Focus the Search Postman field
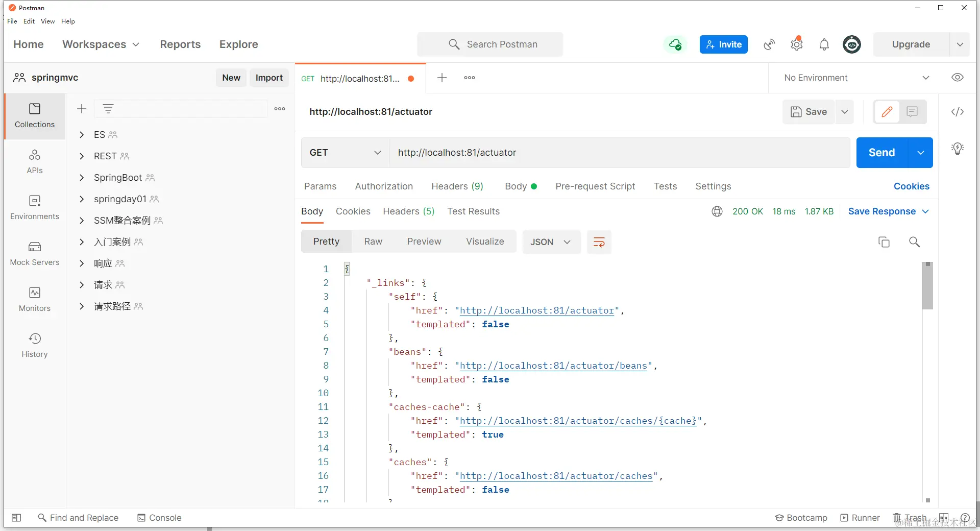This screenshot has width=980, height=531. [x=490, y=44]
